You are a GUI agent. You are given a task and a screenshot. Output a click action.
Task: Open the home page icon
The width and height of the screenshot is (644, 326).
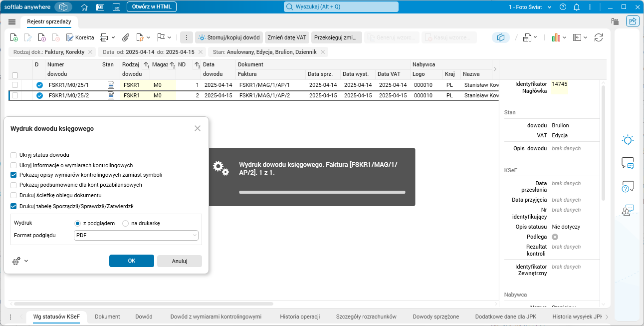click(x=84, y=7)
